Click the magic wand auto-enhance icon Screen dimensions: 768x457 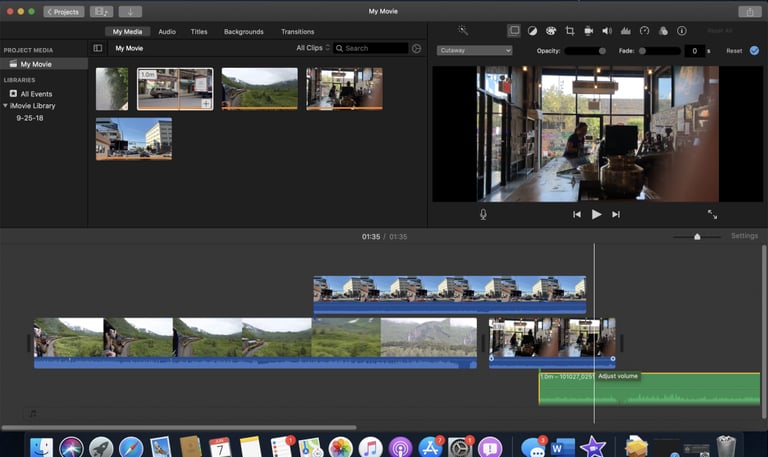(463, 31)
